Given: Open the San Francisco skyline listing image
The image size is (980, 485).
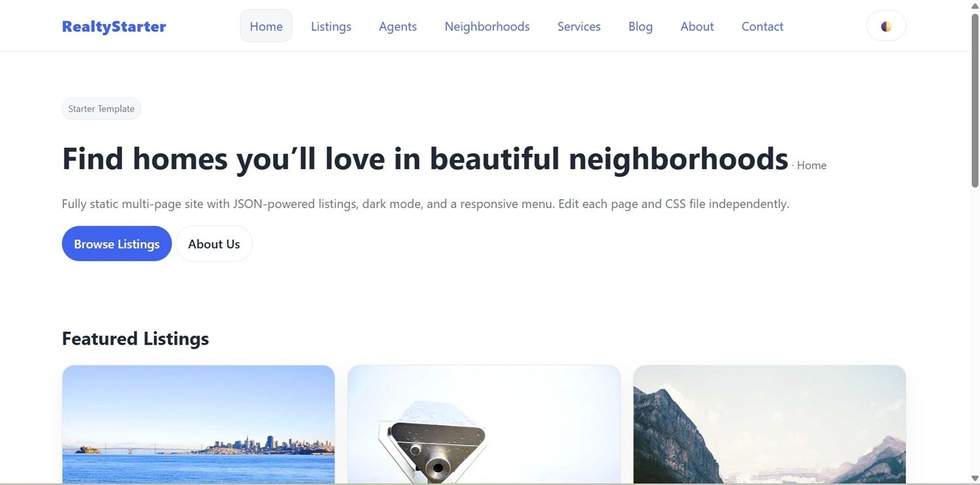Looking at the screenshot, I should (x=199, y=424).
